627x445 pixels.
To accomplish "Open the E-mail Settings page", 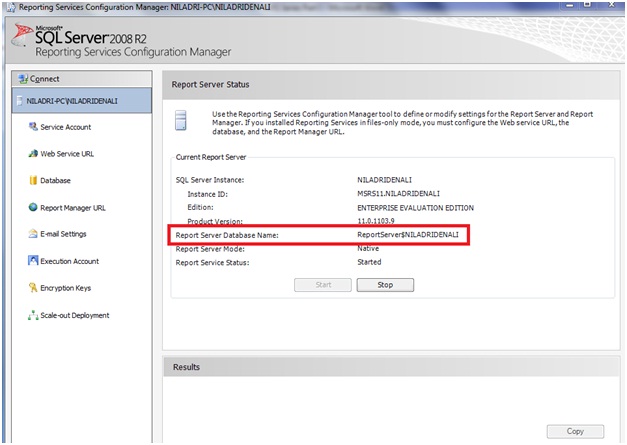I will 63,234.
